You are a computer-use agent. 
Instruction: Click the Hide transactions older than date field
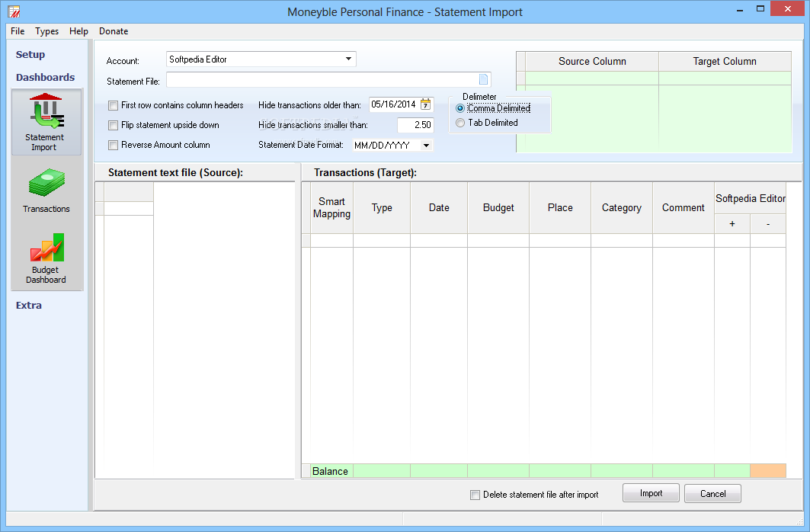point(401,104)
